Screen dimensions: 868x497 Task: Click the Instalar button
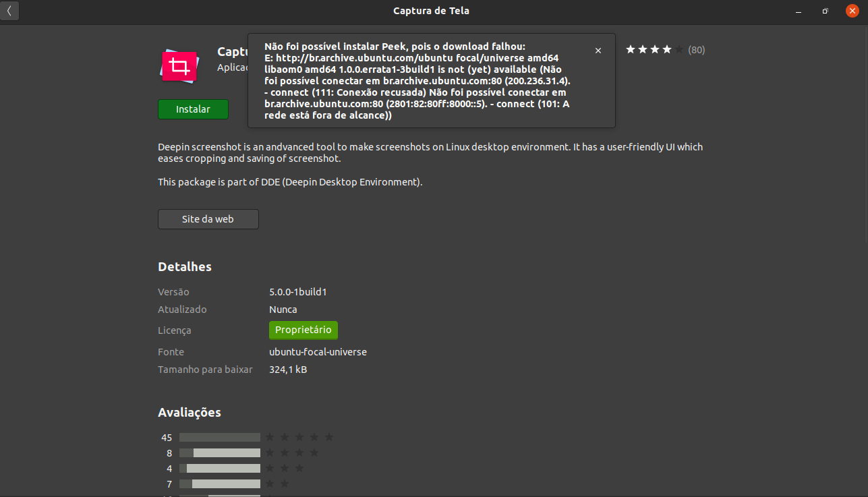coord(193,109)
